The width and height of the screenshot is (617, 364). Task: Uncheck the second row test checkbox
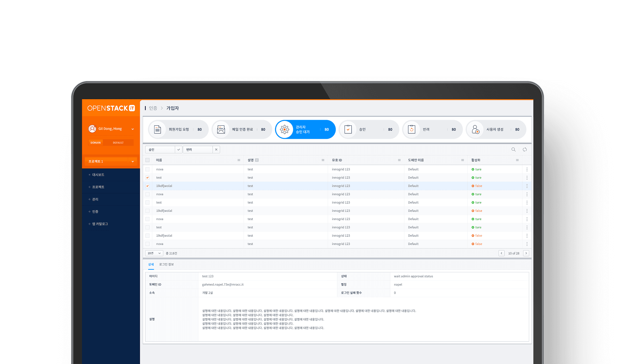[x=148, y=178]
